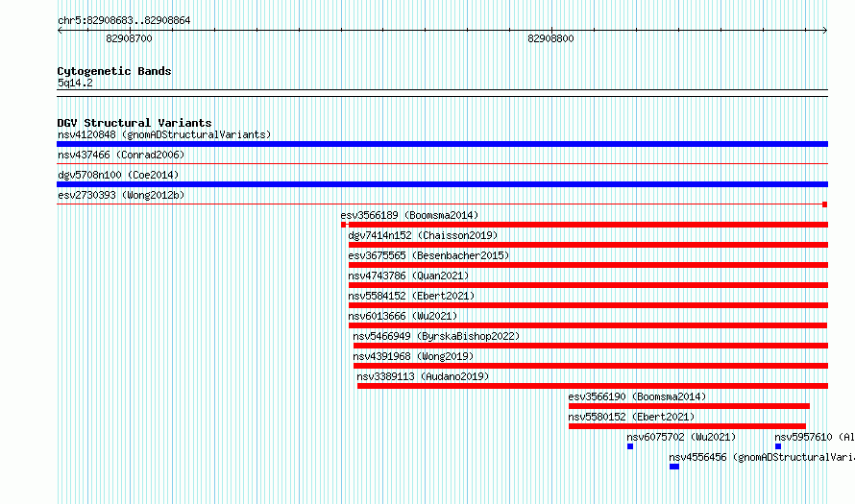855x504 pixels.
Task: Click red bar under nsv4743786 (Quan2021)
Action: [x=588, y=285]
